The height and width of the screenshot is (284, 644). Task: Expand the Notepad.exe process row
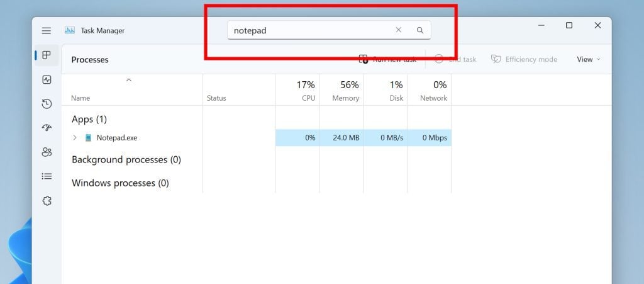click(75, 138)
